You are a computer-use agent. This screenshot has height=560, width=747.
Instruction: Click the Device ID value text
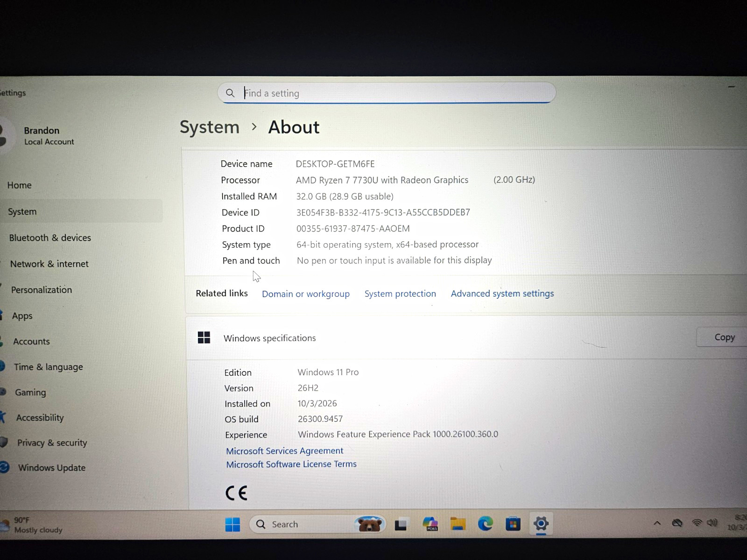[x=383, y=212]
